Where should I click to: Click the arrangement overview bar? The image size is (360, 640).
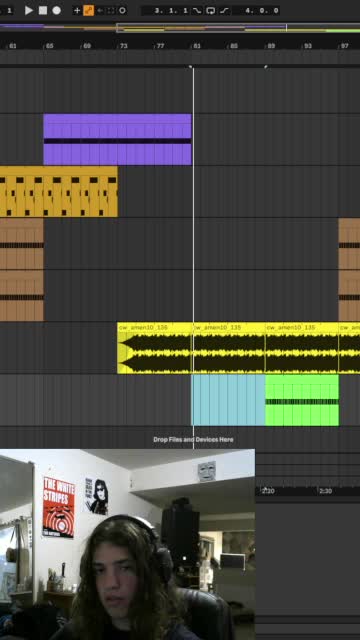click(180, 28)
